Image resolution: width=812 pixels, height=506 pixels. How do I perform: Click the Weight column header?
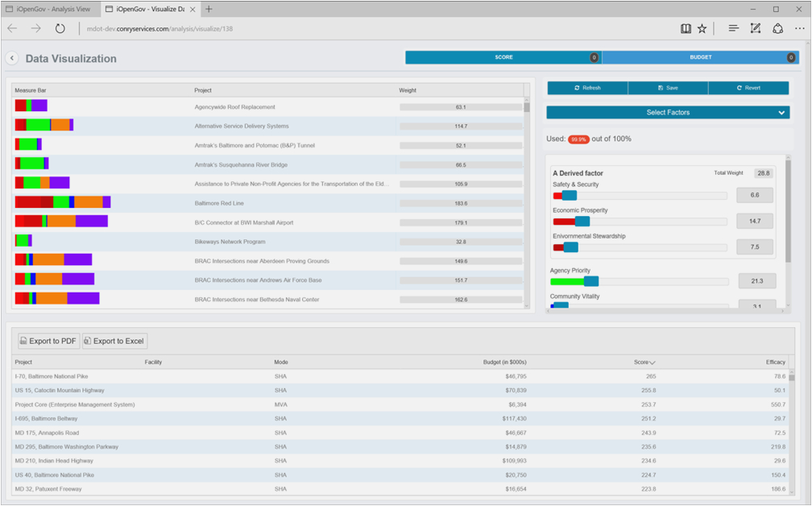408,90
